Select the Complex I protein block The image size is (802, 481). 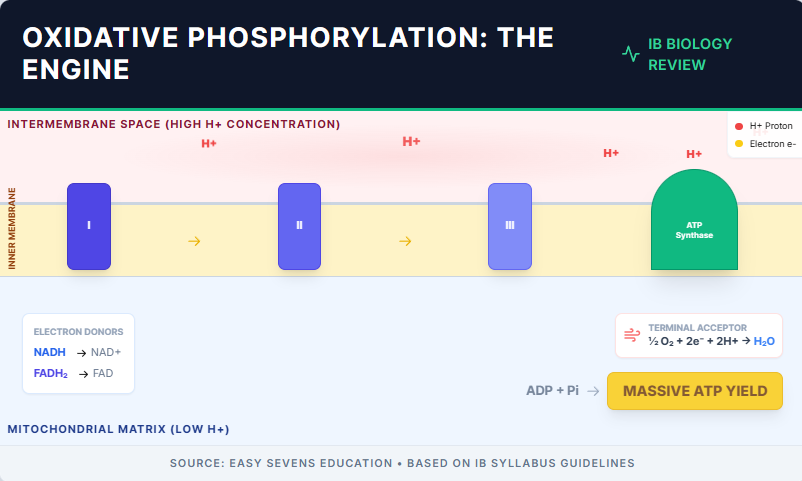coord(89,226)
